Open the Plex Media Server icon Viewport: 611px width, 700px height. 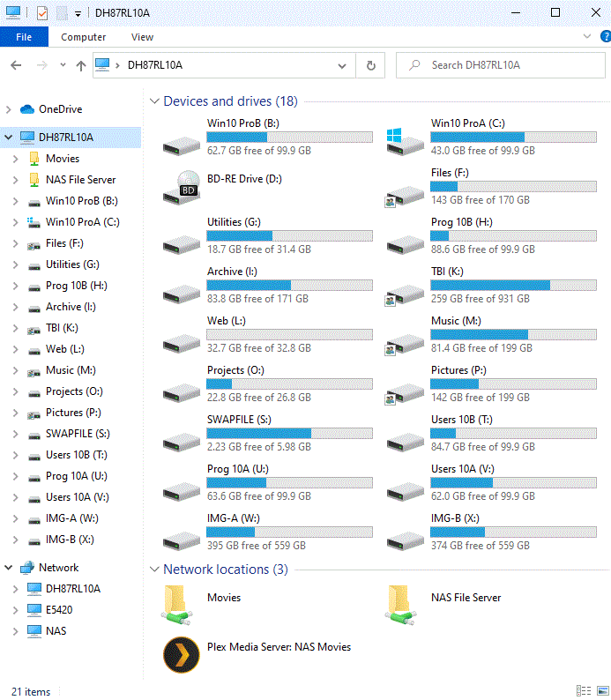click(182, 655)
